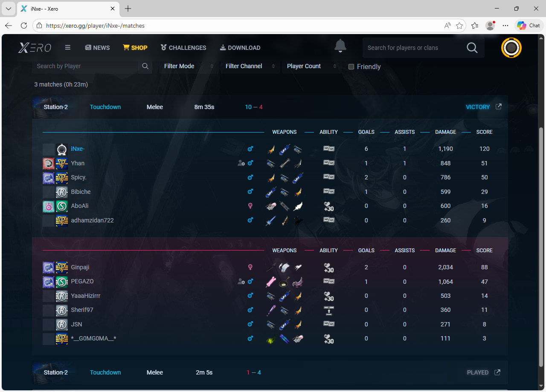Viewport: 546px width, 392px height.
Task: Click the Search by Player magnifier icon
Action: [145, 66]
